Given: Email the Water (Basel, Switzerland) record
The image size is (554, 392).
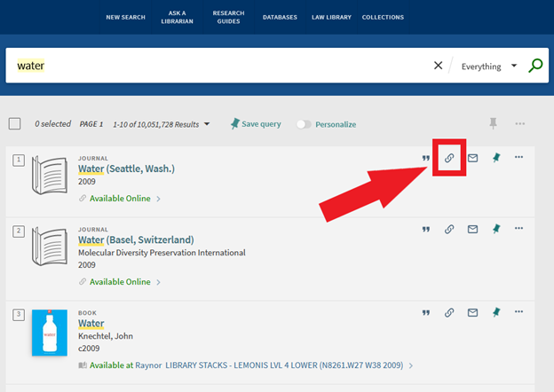Looking at the screenshot, I should [x=472, y=229].
